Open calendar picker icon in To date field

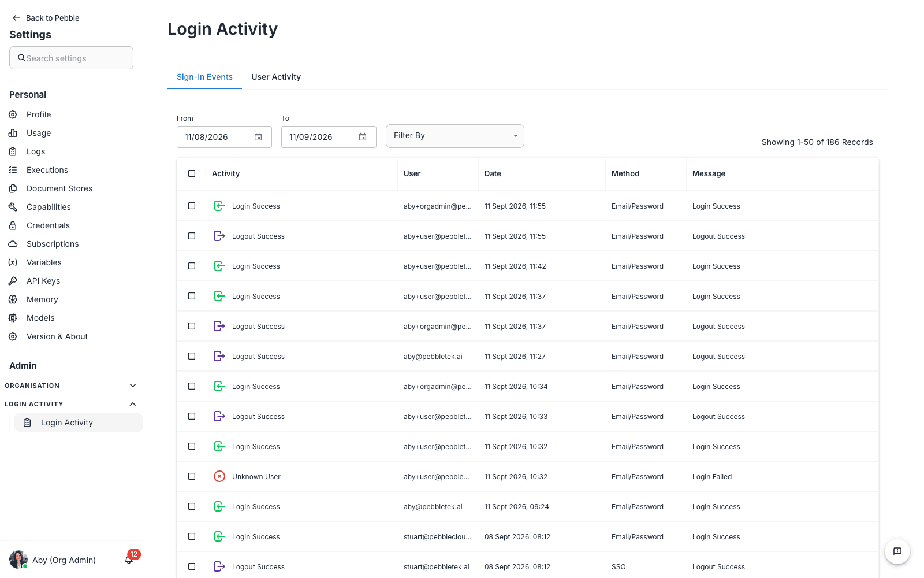pyautogui.click(x=363, y=137)
